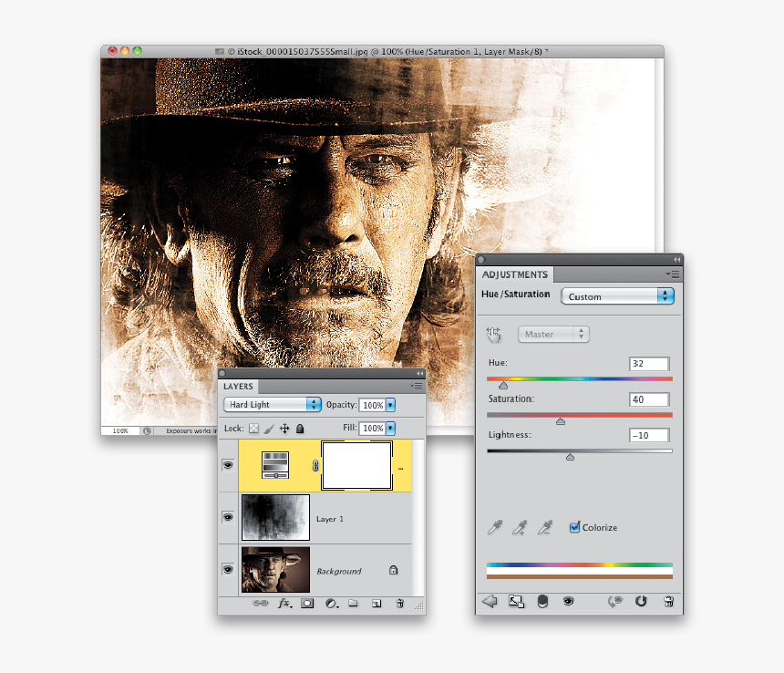Hide the Background layer

click(227, 569)
